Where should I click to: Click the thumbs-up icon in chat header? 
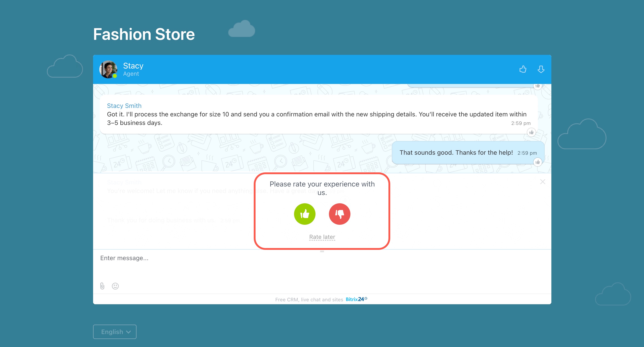pyautogui.click(x=523, y=69)
